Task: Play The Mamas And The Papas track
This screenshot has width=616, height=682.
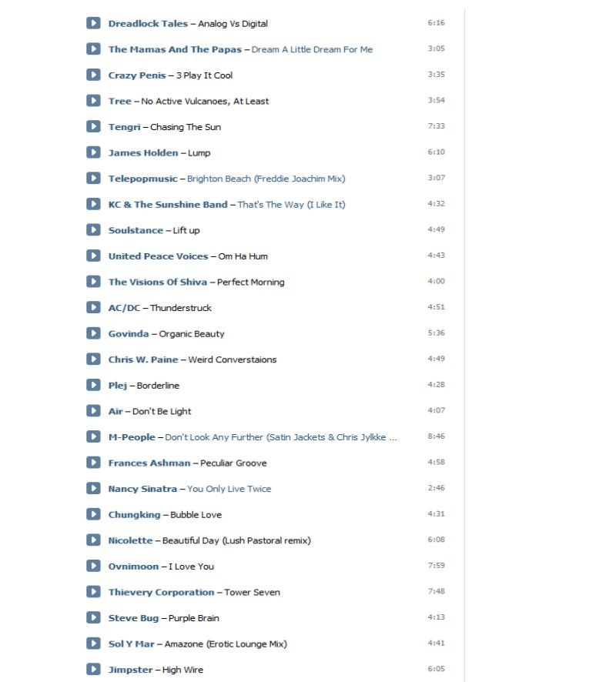Action: [93, 48]
